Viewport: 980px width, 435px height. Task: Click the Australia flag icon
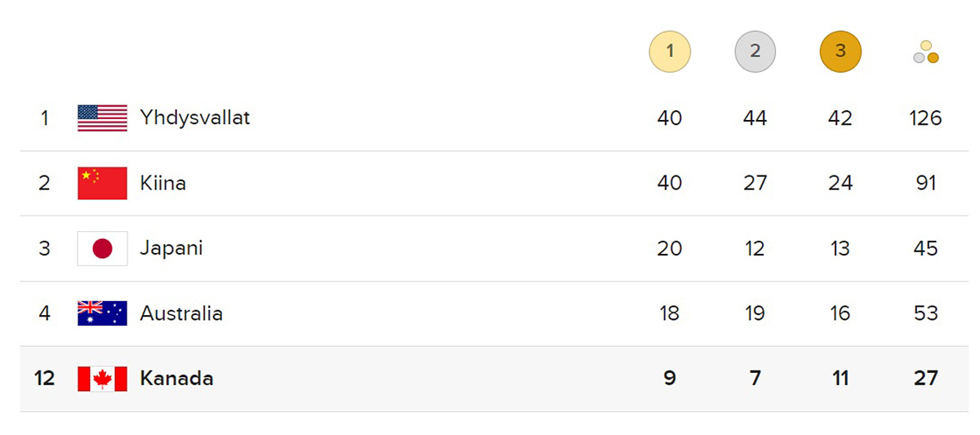(102, 313)
